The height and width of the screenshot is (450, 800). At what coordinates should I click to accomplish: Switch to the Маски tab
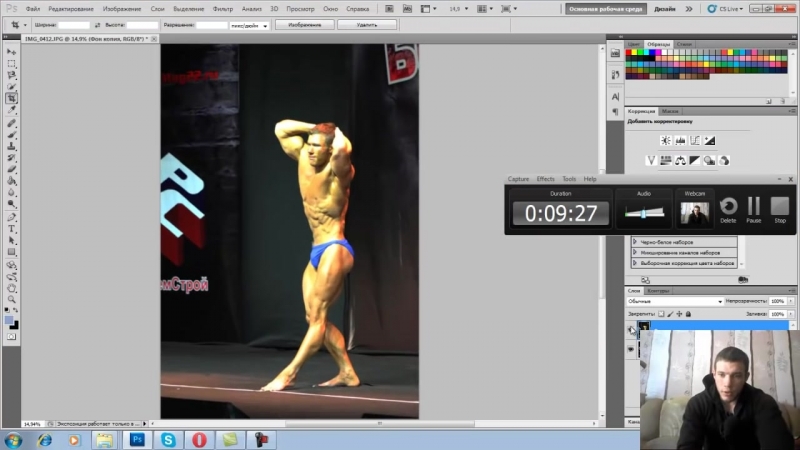670,111
